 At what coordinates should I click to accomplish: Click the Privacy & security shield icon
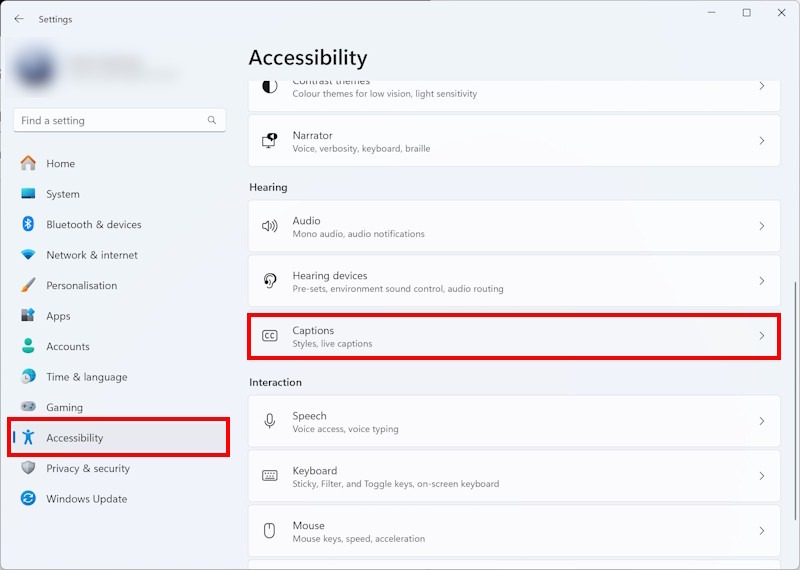point(28,468)
